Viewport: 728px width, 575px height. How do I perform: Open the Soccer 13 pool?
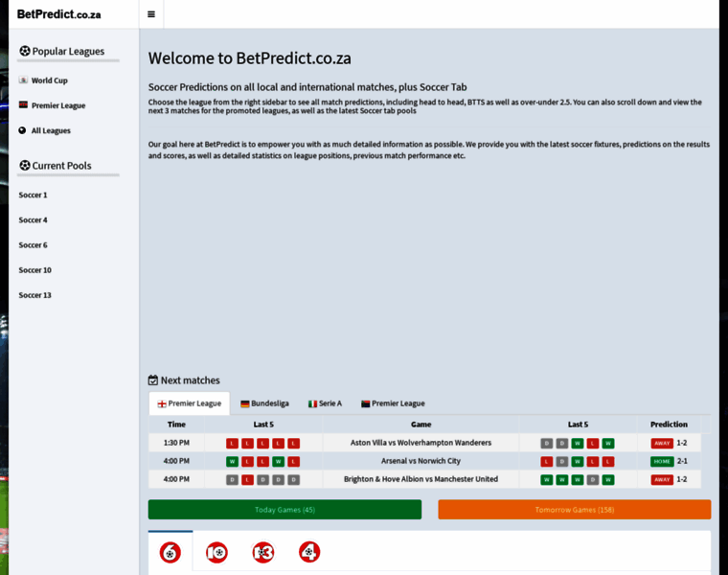pyautogui.click(x=34, y=295)
